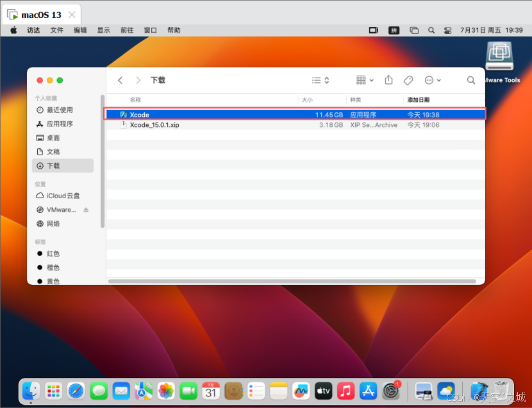The image size is (532, 408).
Task: Open Finder from the Dock
Action: pos(31,391)
